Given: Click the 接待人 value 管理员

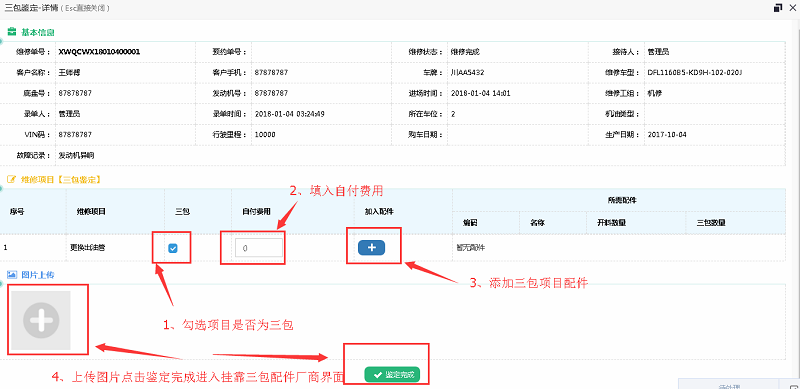Looking at the screenshot, I should [x=658, y=52].
